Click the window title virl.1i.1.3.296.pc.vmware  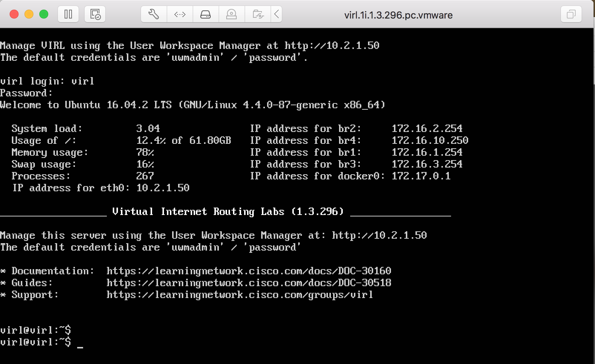click(x=398, y=15)
